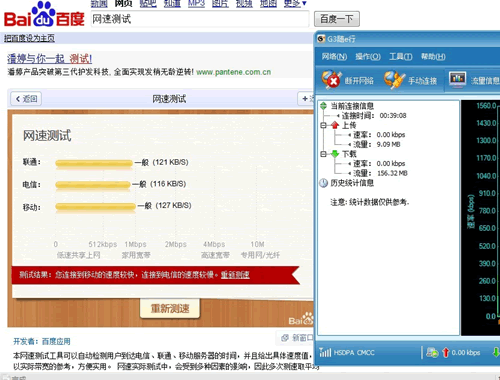Click the manual connect (手动连接) icon
Screen dimensions: 500x380
coord(394,79)
